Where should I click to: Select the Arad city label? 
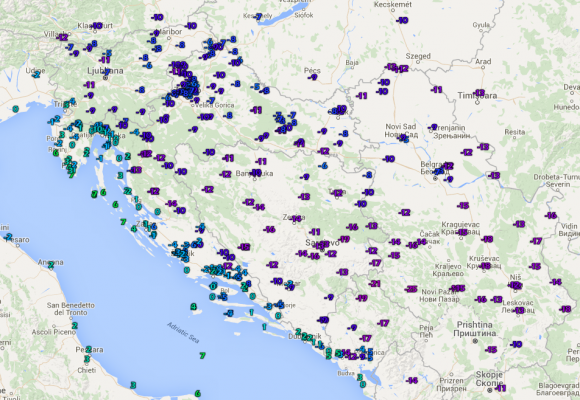(483, 61)
